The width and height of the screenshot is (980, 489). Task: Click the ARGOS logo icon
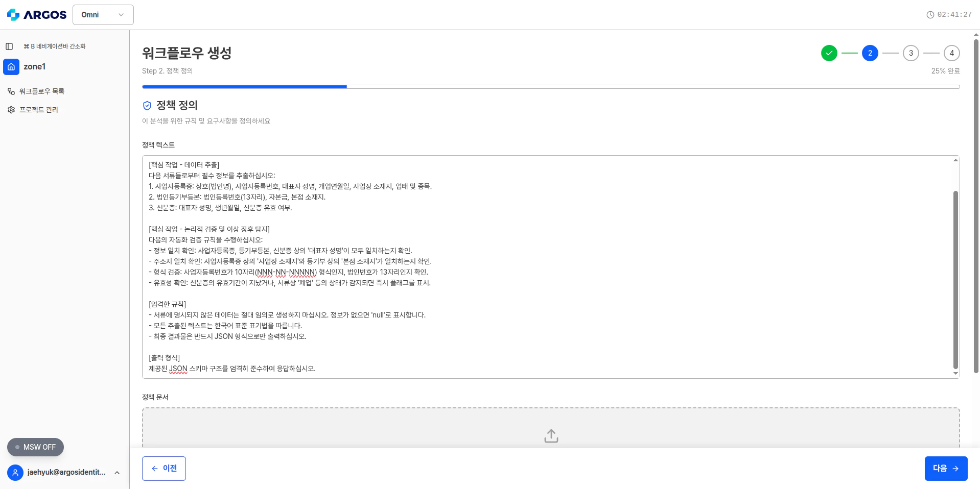(x=13, y=15)
